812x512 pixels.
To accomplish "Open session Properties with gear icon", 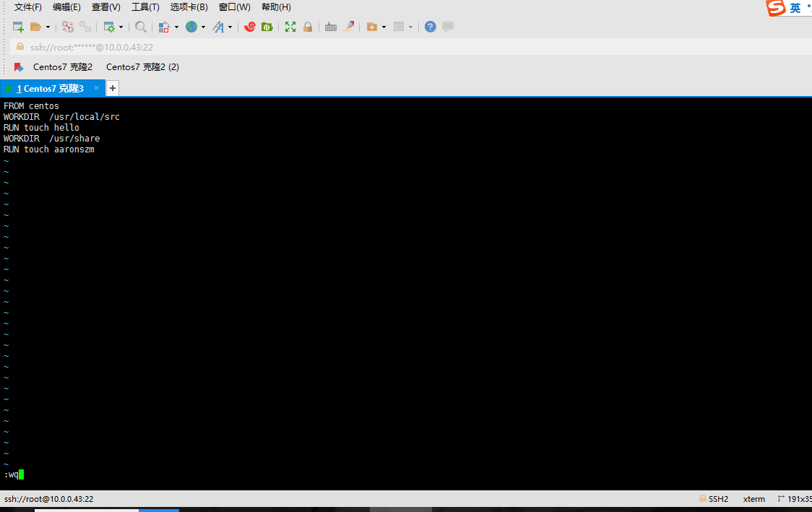I will pos(109,27).
